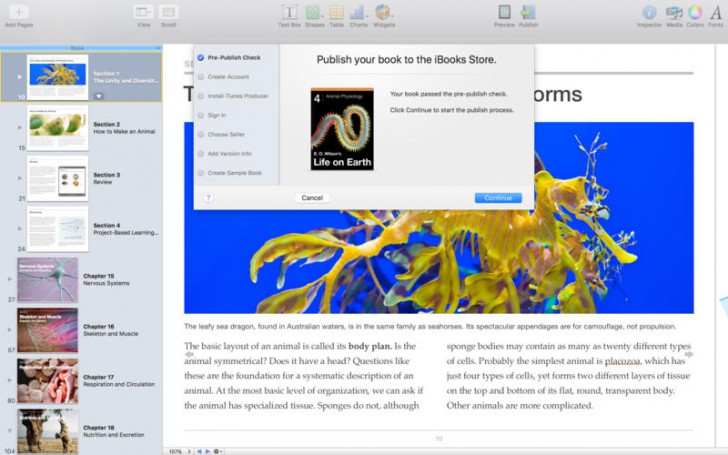The width and height of the screenshot is (728, 455).
Task: Open the Widgets toolbar icon
Action: (384, 12)
